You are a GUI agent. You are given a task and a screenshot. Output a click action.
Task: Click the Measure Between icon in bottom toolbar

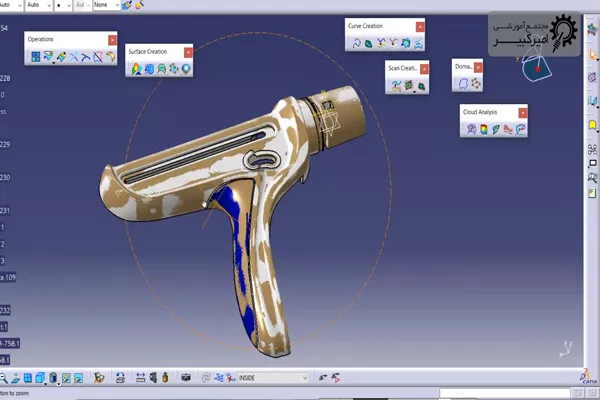(x=140, y=378)
